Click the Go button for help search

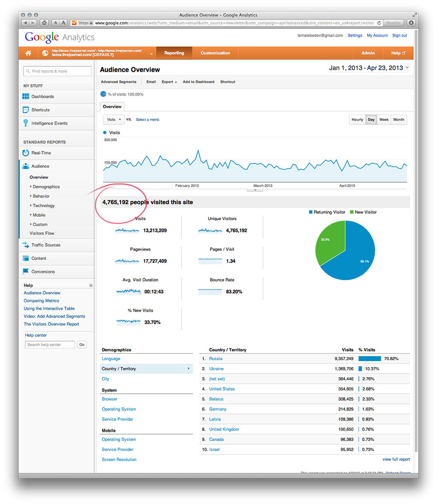[82, 344]
